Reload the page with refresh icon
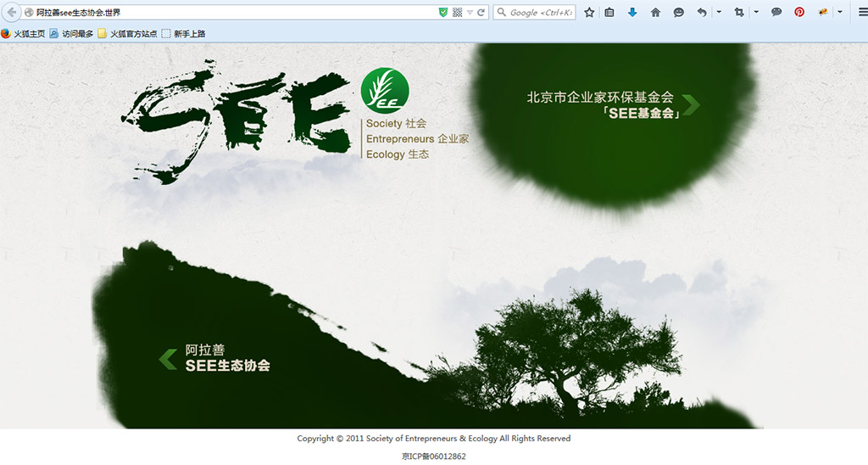868x465 pixels. (x=481, y=12)
